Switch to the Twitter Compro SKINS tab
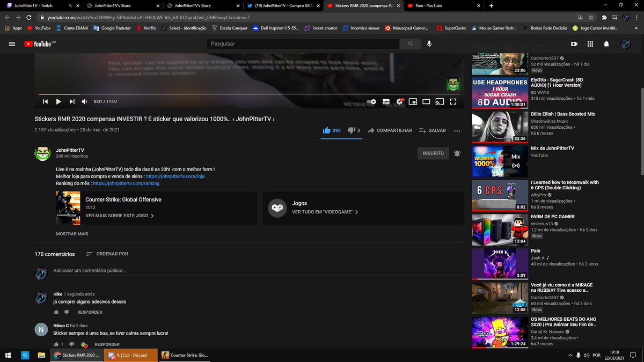Image resolution: width=644 pixels, height=362 pixels. 282,5
